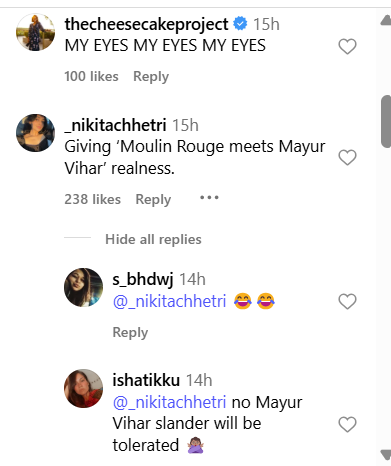The width and height of the screenshot is (391, 466).
Task: Click scrollbar down arrow
Action: coord(386,455)
